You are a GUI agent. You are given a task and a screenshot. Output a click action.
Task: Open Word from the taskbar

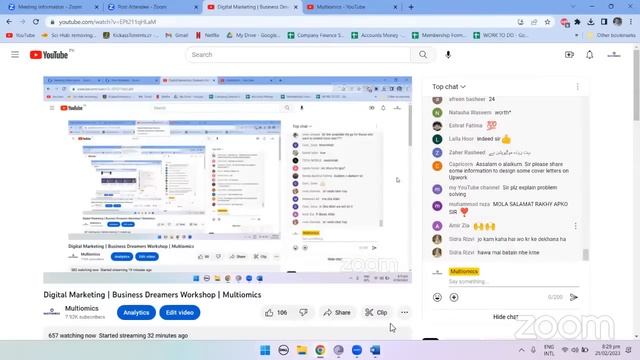coord(375,350)
